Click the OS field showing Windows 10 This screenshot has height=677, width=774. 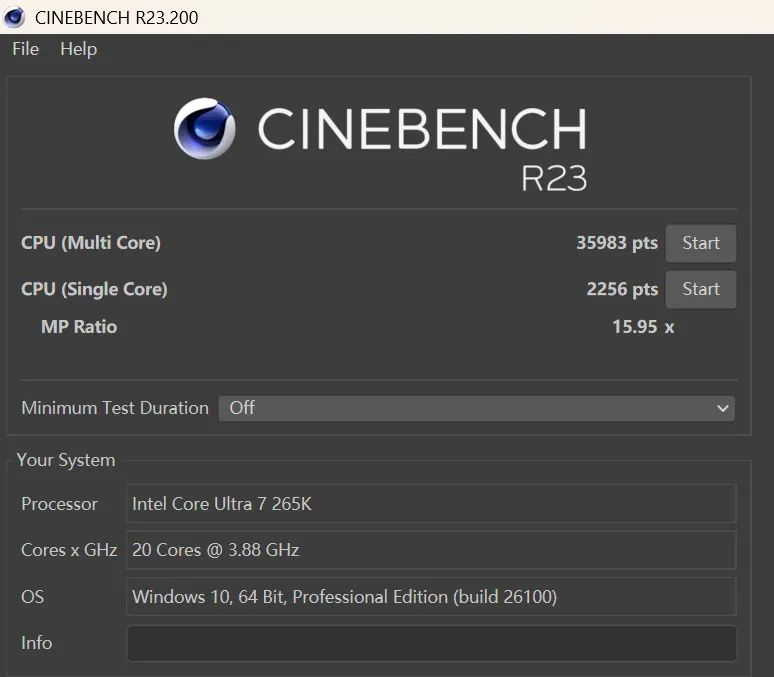point(431,596)
